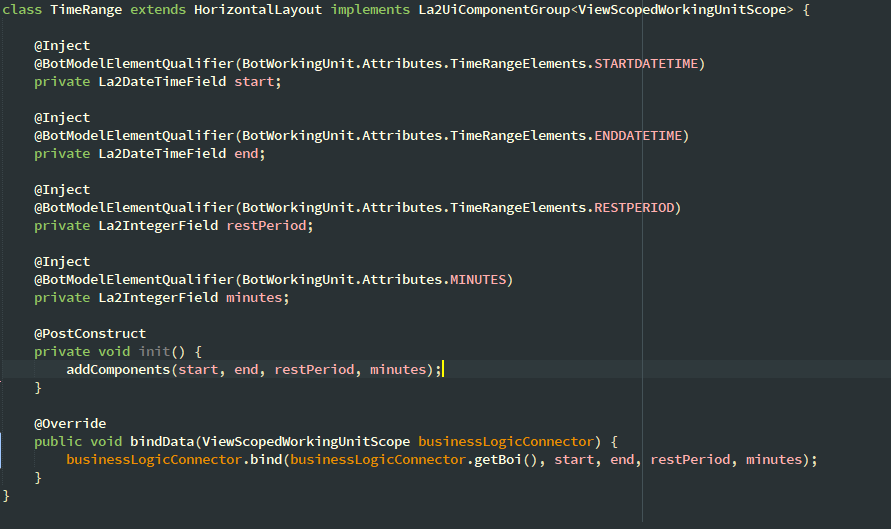
Task: Click the start field name in its declaration
Action: tap(254, 82)
